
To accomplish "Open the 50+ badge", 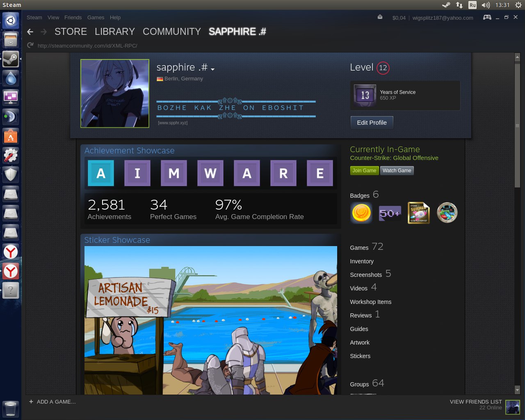I will tap(390, 213).
